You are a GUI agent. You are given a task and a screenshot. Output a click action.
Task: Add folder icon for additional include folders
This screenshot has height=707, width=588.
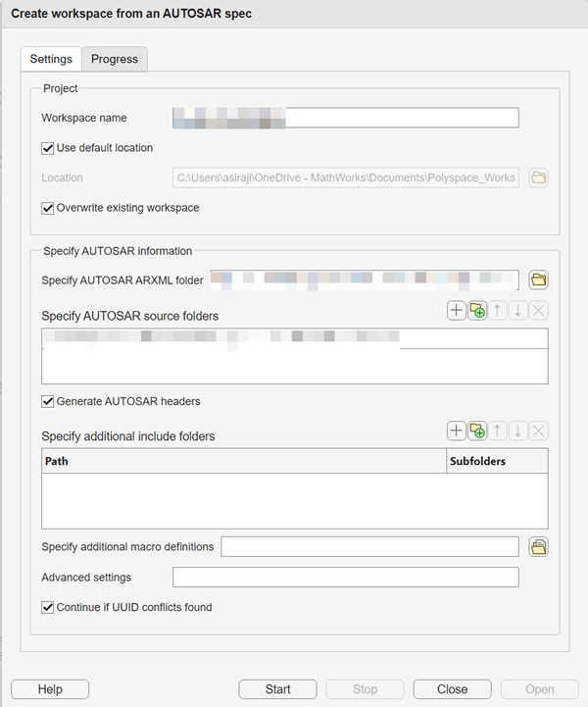[x=477, y=430]
